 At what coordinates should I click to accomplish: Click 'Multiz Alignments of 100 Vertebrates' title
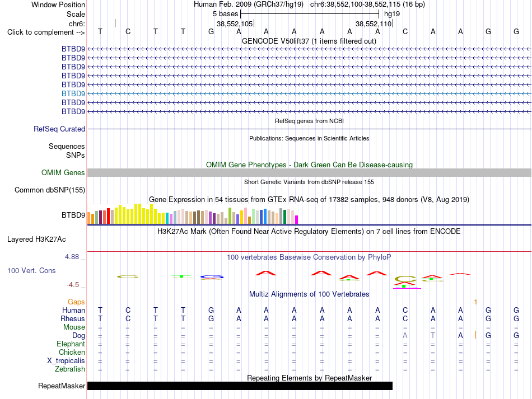point(309,294)
